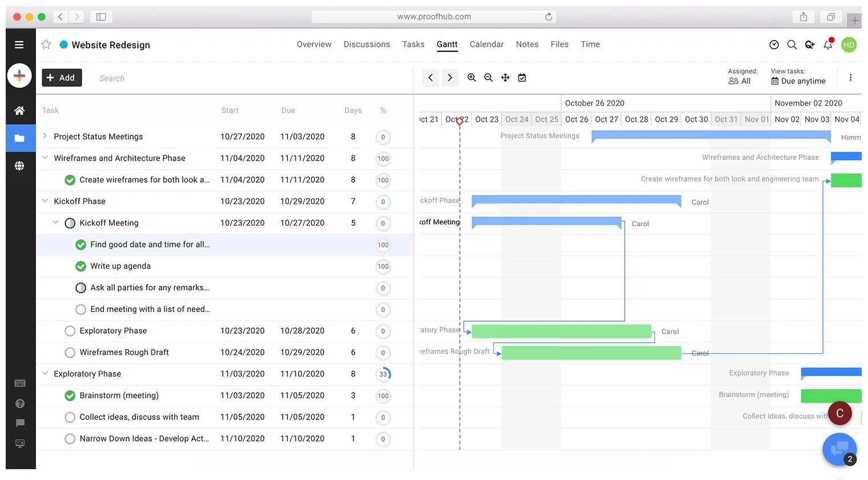The image size is (868, 480).
Task: Open the three-dot more options menu
Action: (x=850, y=78)
